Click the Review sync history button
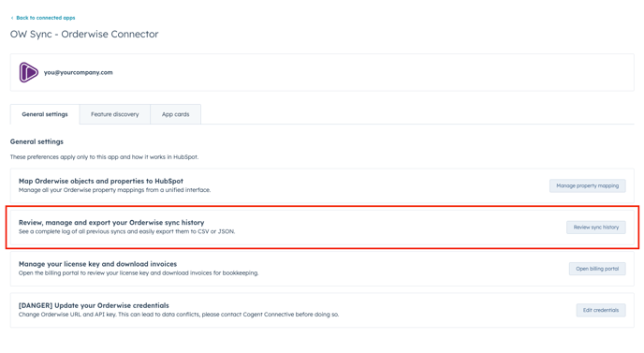Screen dimensions: 644x353 (596, 228)
